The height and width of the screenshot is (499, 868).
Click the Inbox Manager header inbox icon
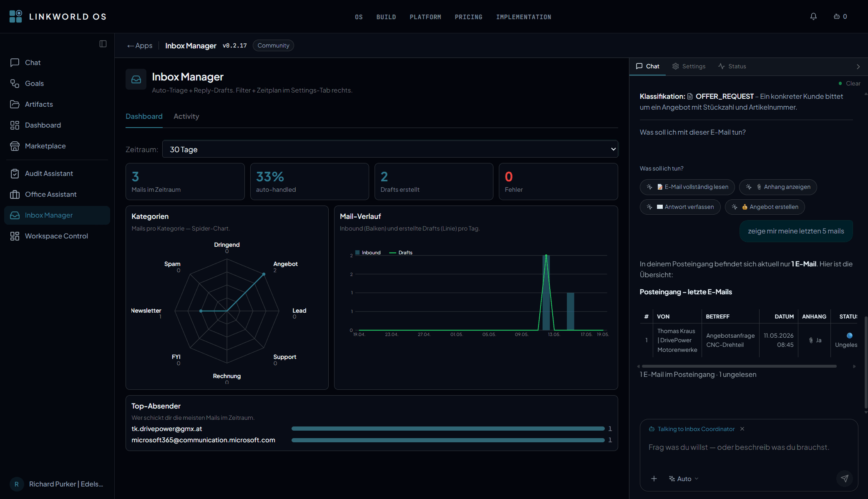click(x=136, y=79)
